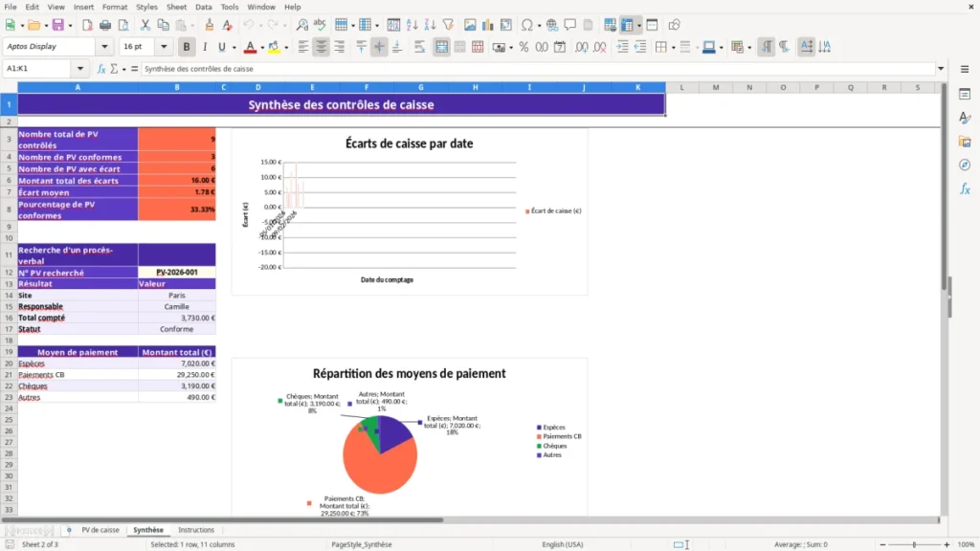Select row header 10
The image size is (980, 551).
tap(9, 238)
